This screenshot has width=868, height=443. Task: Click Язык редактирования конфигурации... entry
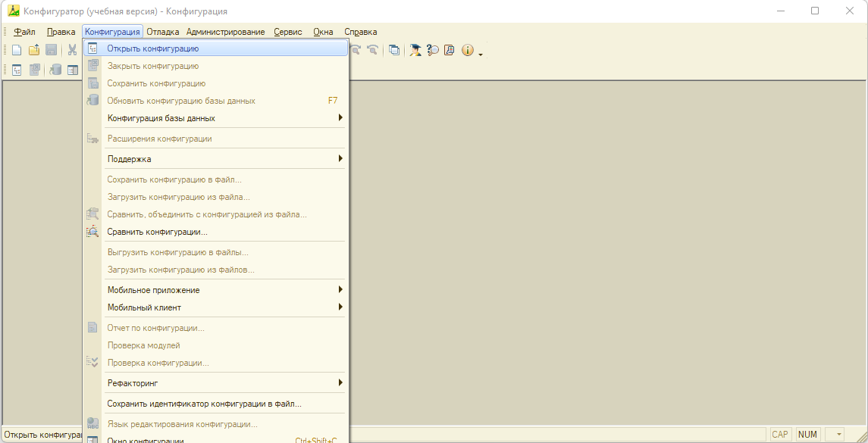(215, 424)
